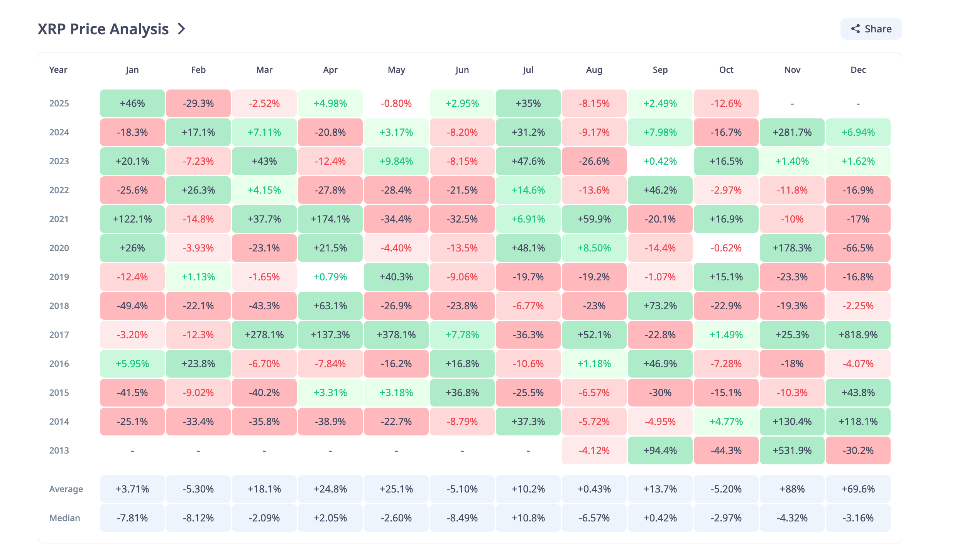Select the +281.7% cell for Nov 2024

[x=792, y=132]
